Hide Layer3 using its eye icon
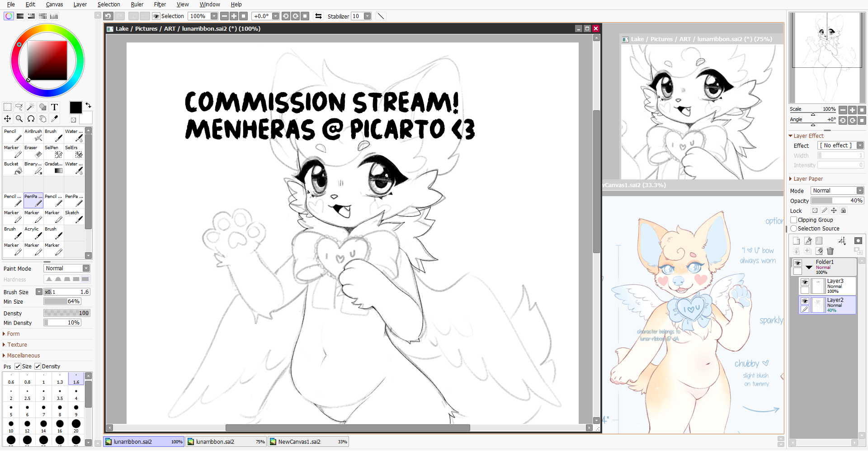868x451 pixels. 805,282
